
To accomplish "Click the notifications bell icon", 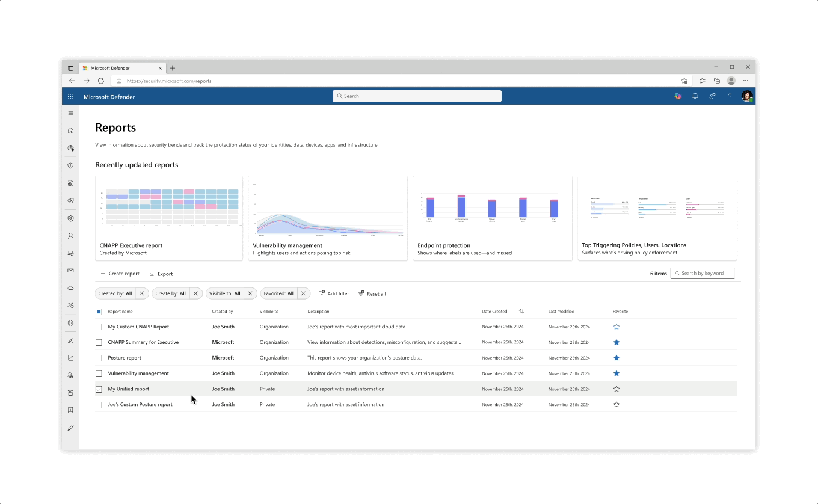I will click(x=695, y=96).
